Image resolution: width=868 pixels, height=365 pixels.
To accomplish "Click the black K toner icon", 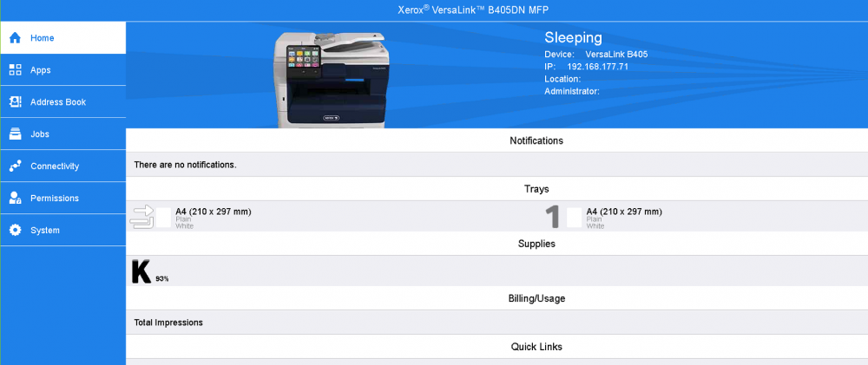I will point(141,271).
